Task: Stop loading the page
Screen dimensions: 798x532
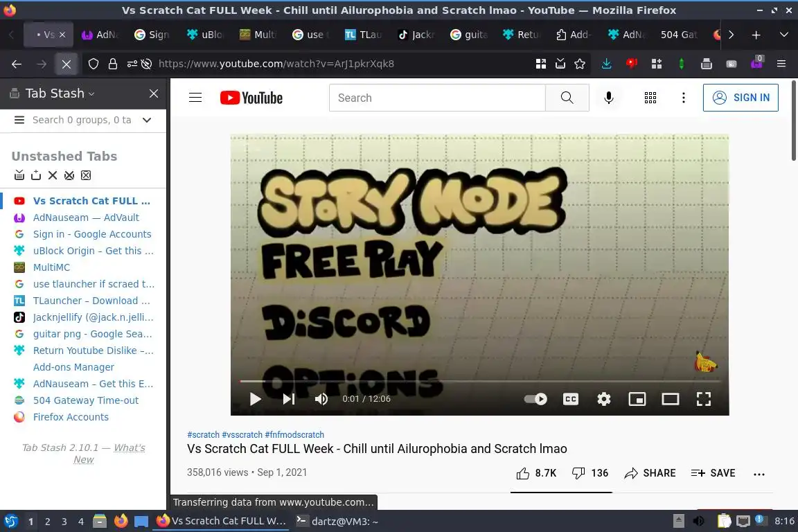Action: [66, 64]
